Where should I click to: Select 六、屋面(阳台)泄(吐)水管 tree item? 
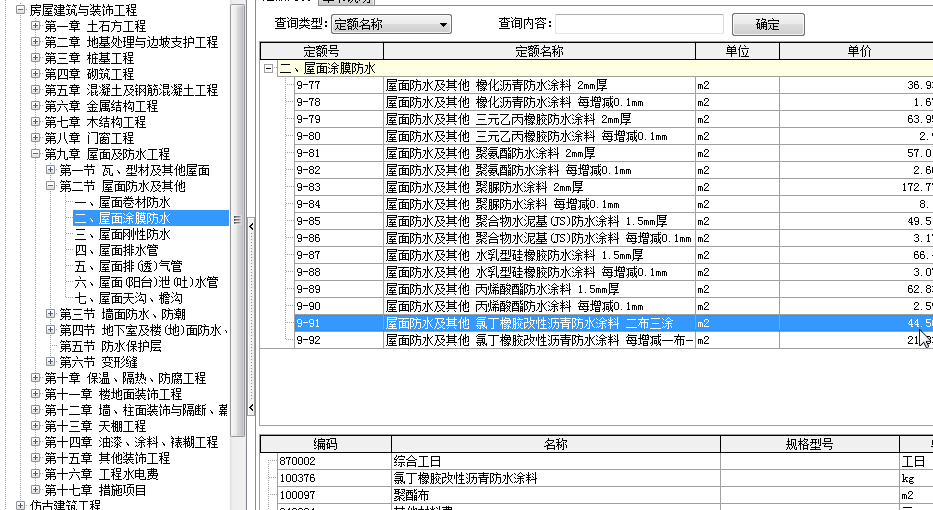coord(146,283)
